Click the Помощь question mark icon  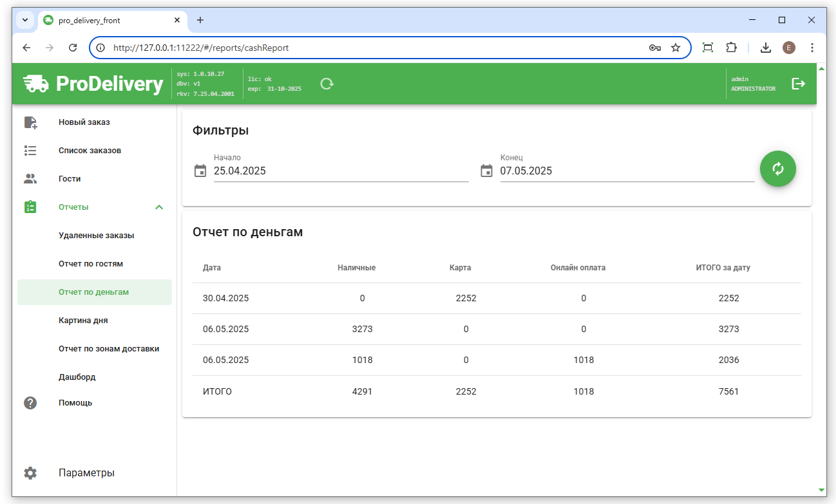30,403
